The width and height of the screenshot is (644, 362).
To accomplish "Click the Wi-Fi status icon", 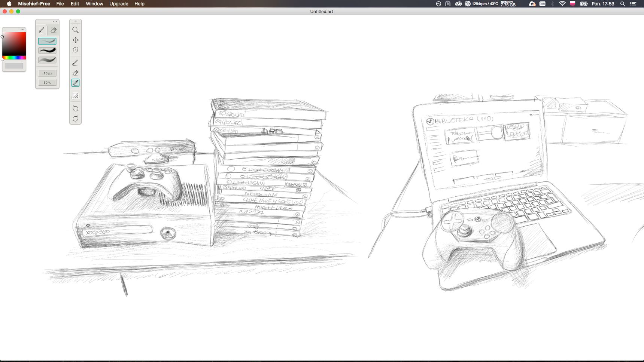I will pyautogui.click(x=562, y=4).
